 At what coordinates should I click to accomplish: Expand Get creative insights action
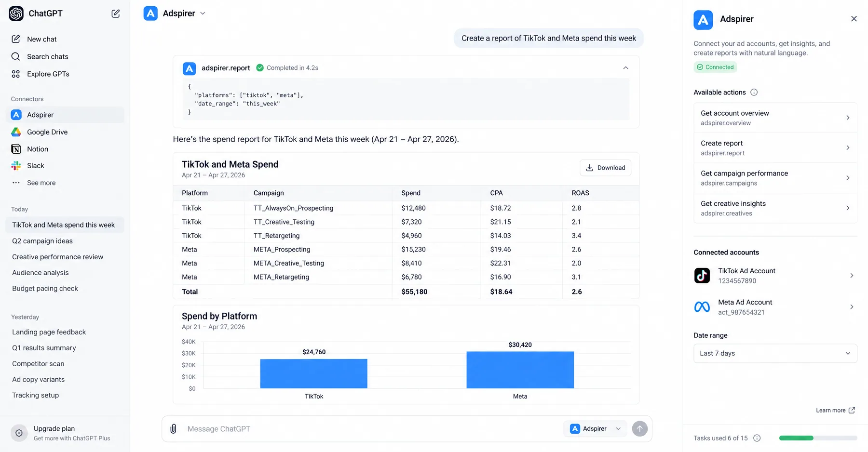[775, 208]
